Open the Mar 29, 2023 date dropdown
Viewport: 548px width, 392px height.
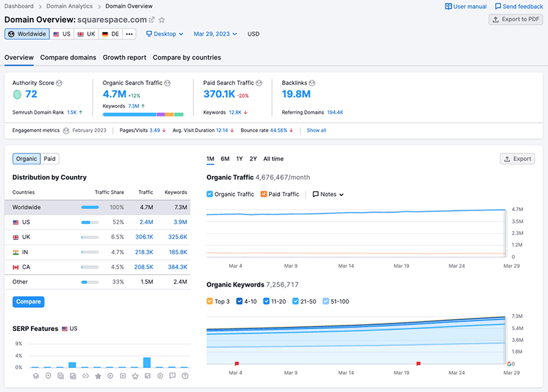click(215, 34)
